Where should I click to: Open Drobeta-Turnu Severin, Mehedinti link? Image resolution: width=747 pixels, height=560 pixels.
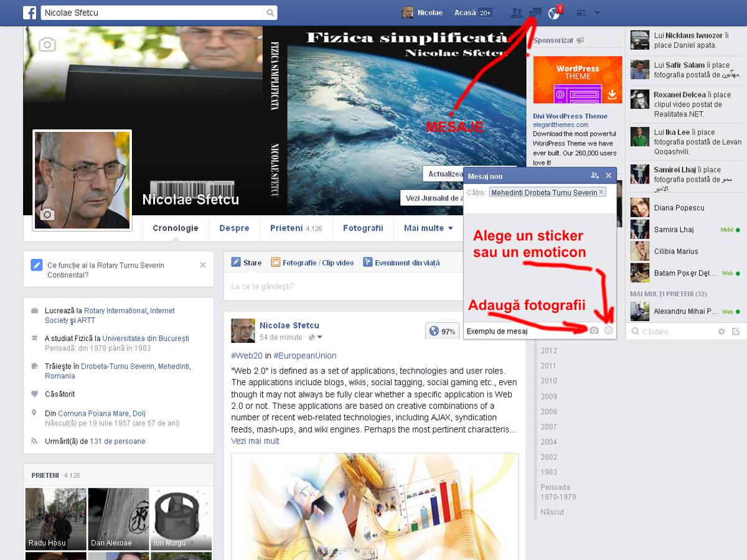(x=135, y=366)
